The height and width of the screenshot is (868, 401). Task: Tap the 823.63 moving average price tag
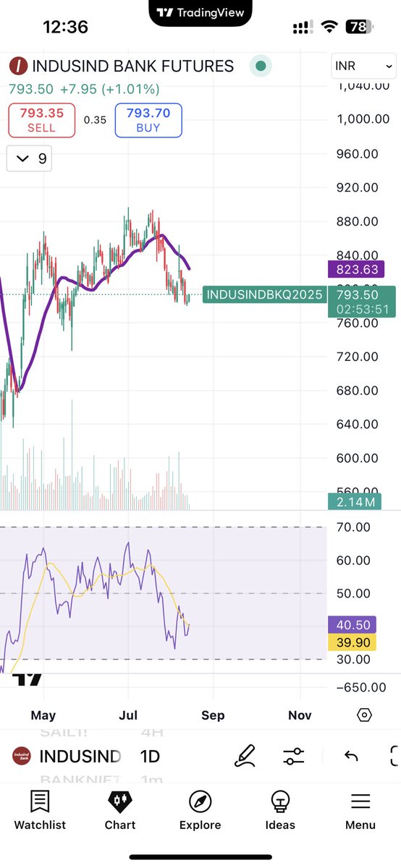356,270
